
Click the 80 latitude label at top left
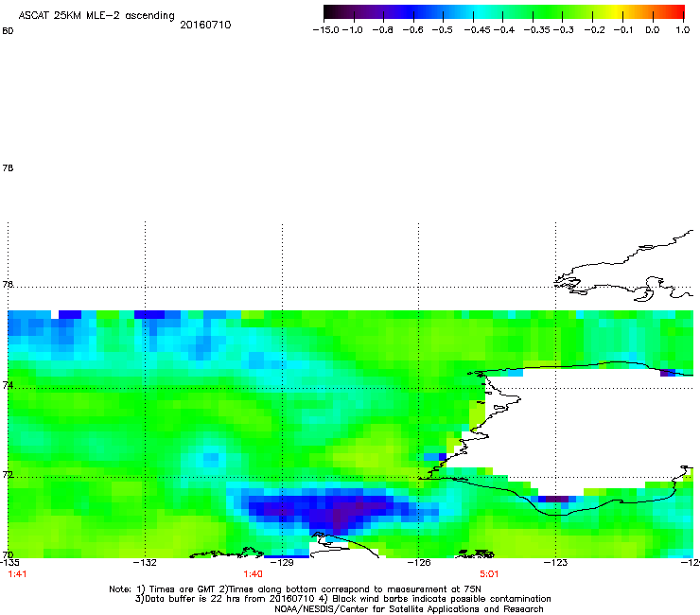pos(8,31)
